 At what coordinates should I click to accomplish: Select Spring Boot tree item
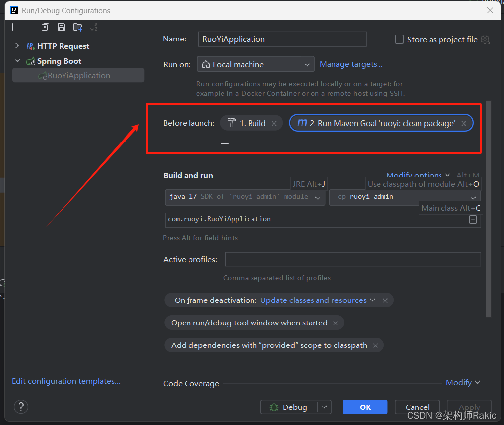coord(59,61)
